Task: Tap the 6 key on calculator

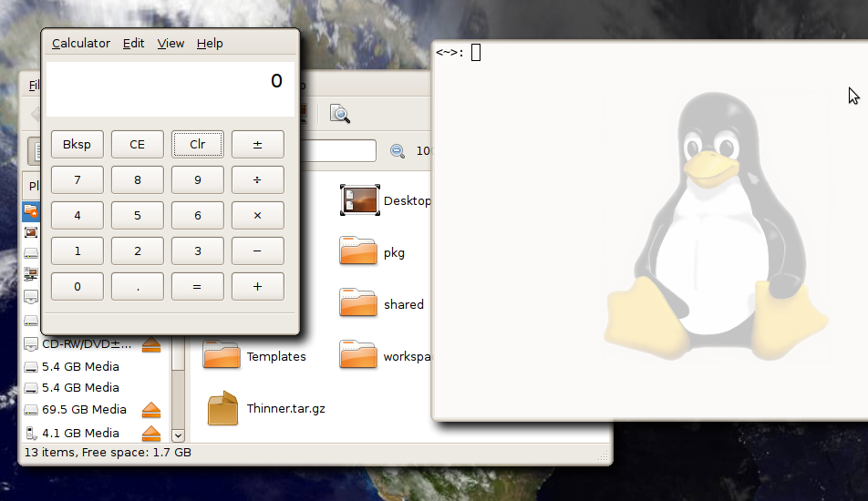Action: point(198,215)
